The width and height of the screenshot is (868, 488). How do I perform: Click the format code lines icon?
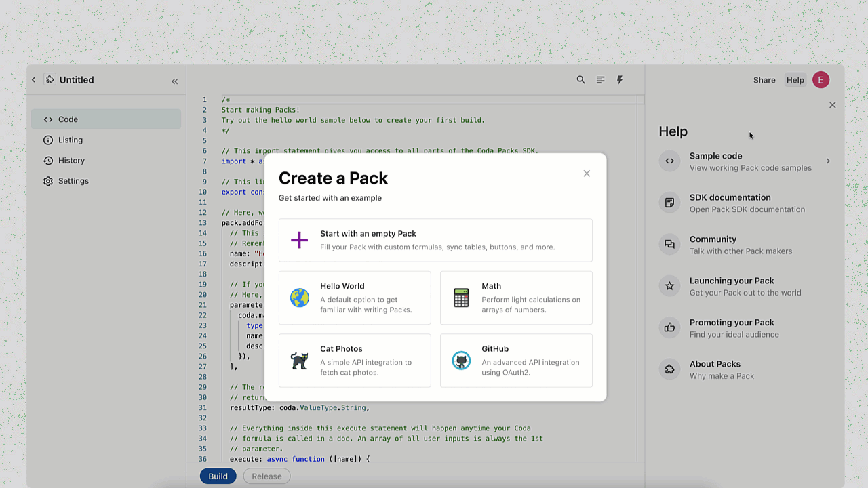click(x=600, y=80)
